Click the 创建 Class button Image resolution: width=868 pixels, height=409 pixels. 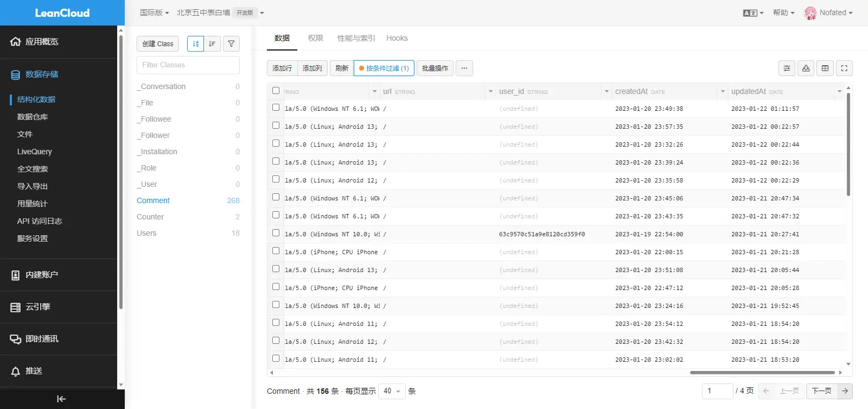158,44
